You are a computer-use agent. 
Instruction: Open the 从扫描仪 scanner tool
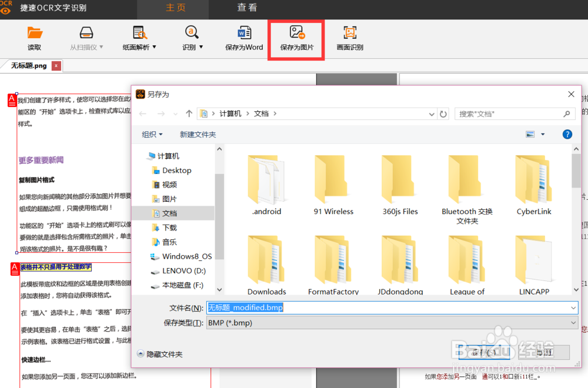pyautogui.click(x=86, y=33)
